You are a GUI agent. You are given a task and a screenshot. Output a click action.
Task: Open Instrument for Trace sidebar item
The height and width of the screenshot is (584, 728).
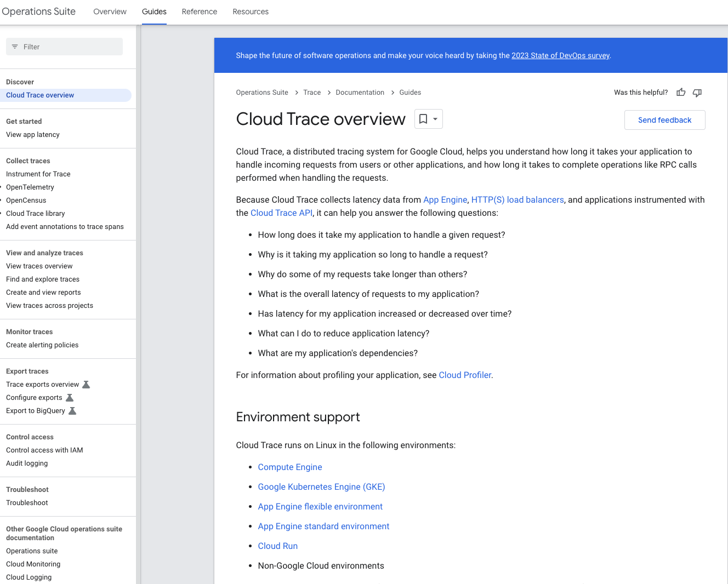(x=38, y=174)
